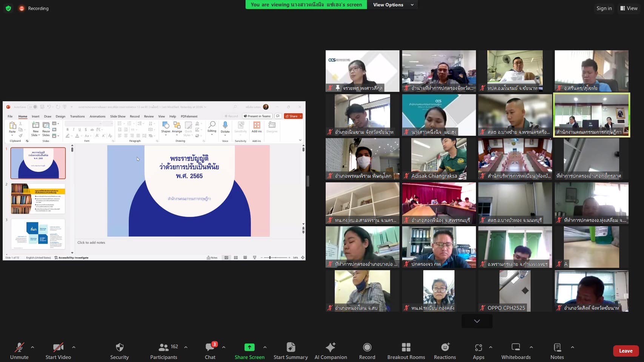Click the Recording indicator
This screenshot has height=362, width=644.
[x=34, y=8]
